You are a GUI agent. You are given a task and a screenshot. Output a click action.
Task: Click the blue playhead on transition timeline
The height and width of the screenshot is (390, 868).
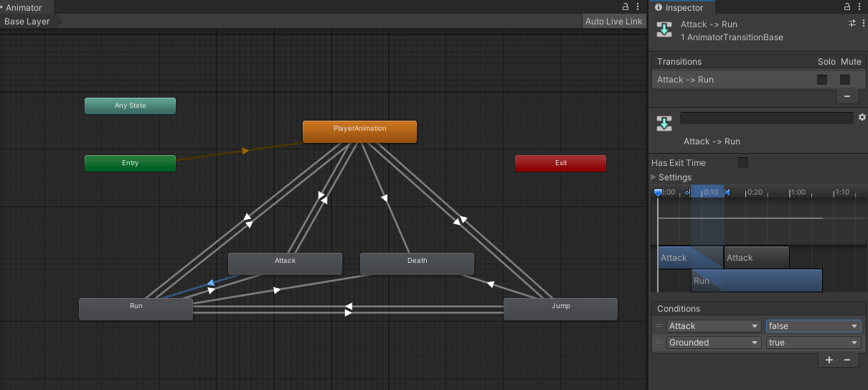pyautogui.click(x=658, y=192)
